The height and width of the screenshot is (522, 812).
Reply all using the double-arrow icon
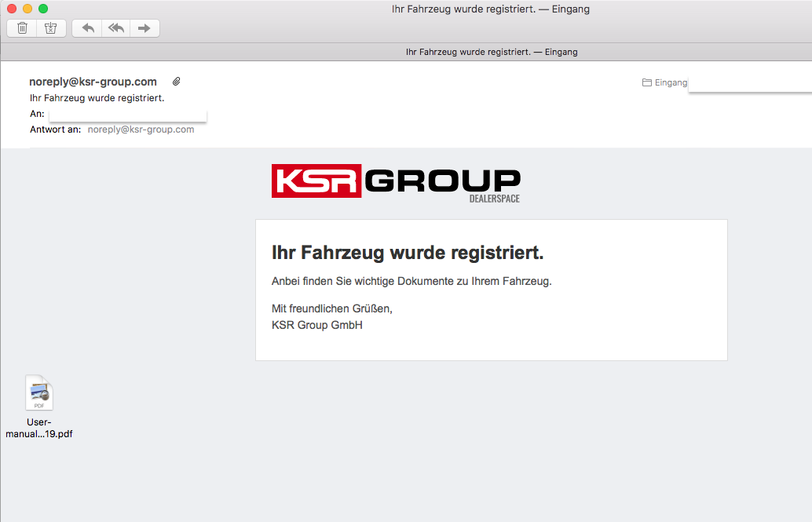[x=115, y=28]
